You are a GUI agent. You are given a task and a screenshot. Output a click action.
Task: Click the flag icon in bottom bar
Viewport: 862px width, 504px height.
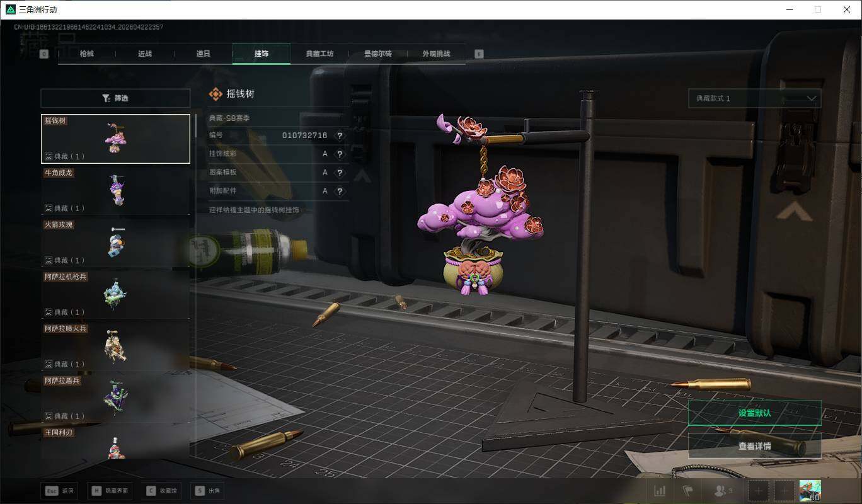687,491
